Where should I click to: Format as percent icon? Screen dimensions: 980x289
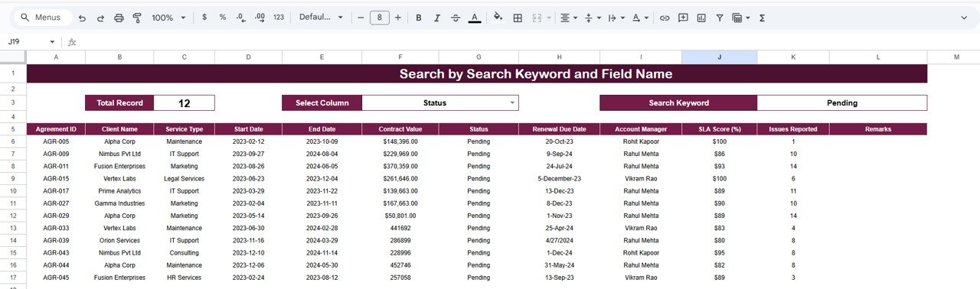click(x=223, y=18)
